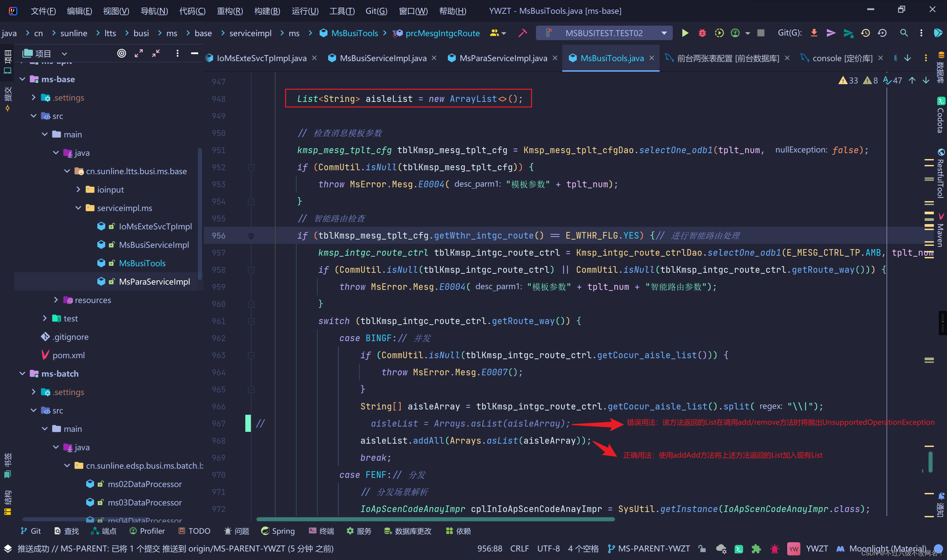Expand the resources folder

pyautogui.click(x=56, y=300)
